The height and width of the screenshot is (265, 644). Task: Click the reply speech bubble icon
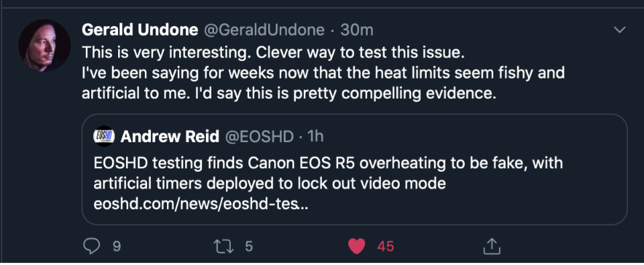(x=92, y=246)
